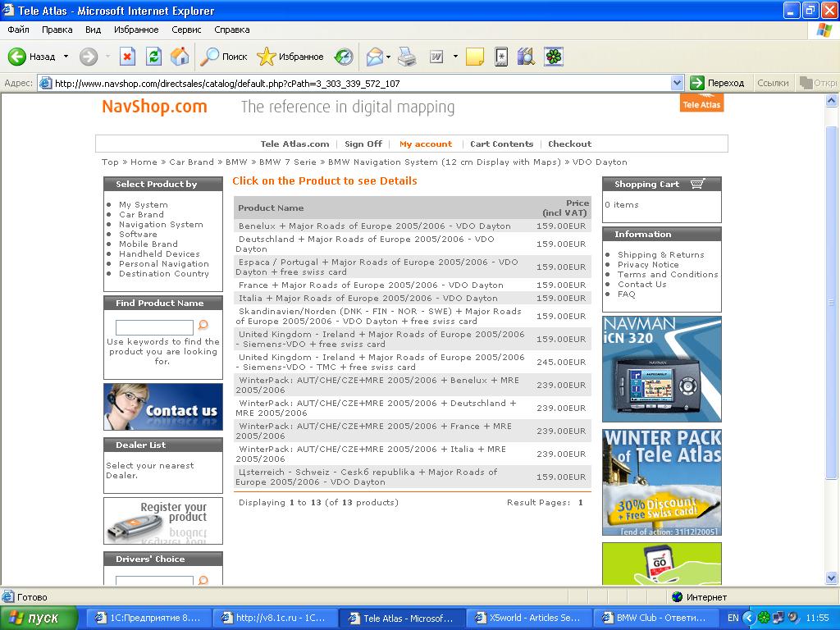
Task: Open the Назад back history dropdown arrow
Action: (x=66, y=57)
